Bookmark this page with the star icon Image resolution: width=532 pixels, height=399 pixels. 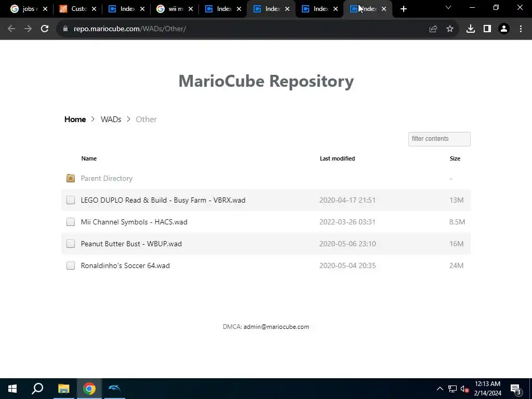[x=450, y=29]
